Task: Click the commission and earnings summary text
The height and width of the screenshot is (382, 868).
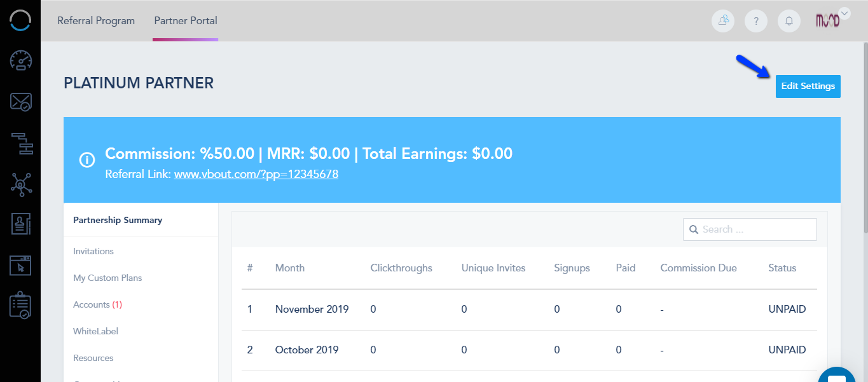Action: [x=308, y=153]
